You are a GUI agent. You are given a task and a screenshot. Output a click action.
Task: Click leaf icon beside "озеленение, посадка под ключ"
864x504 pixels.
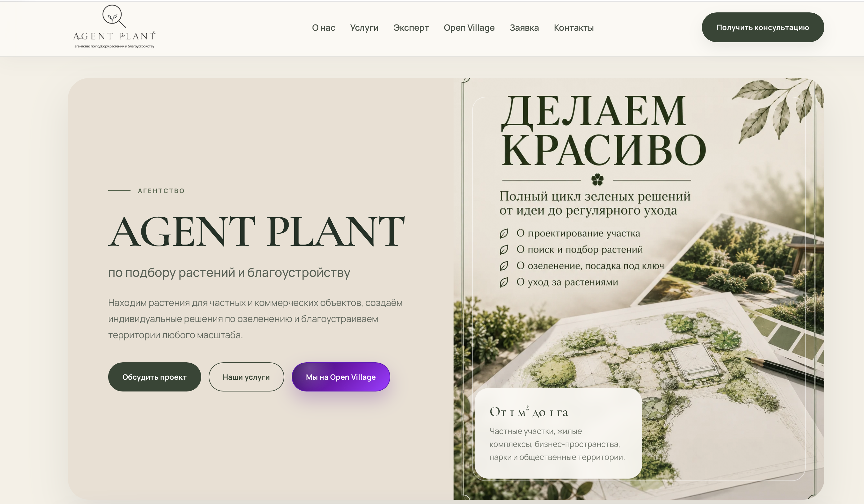point(504,266)
